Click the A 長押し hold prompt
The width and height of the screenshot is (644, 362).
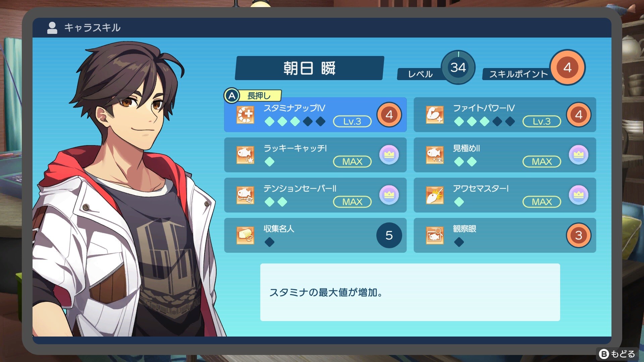(253, 96)
